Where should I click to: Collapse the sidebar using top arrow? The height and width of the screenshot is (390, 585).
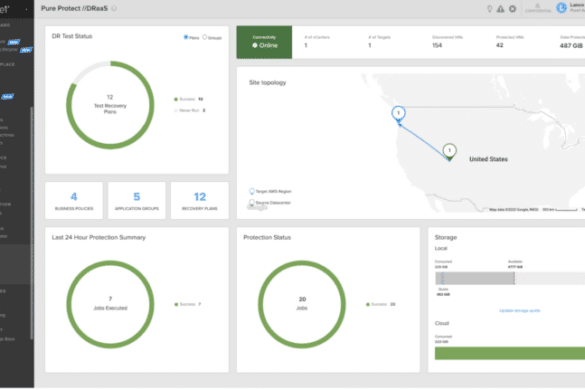[26, 9]
